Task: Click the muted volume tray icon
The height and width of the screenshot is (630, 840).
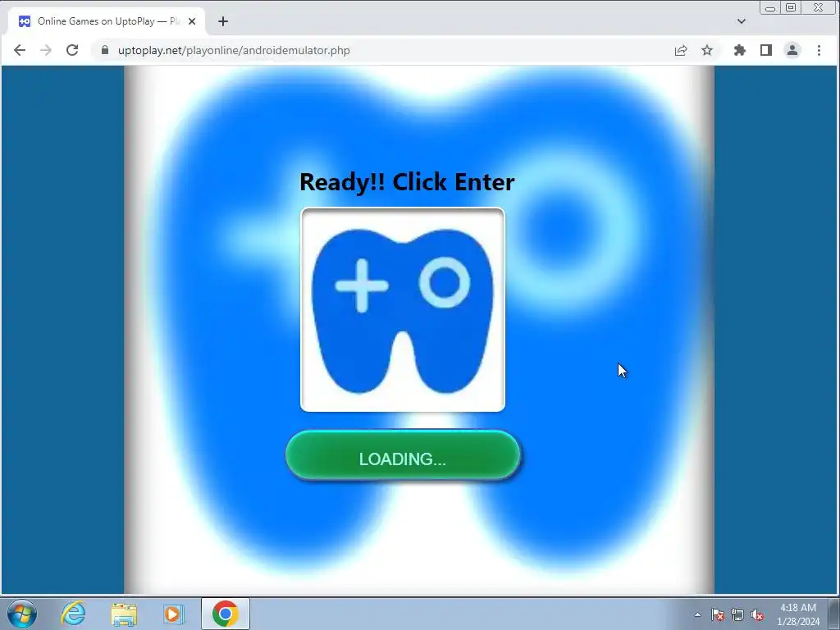Action: 757,614
